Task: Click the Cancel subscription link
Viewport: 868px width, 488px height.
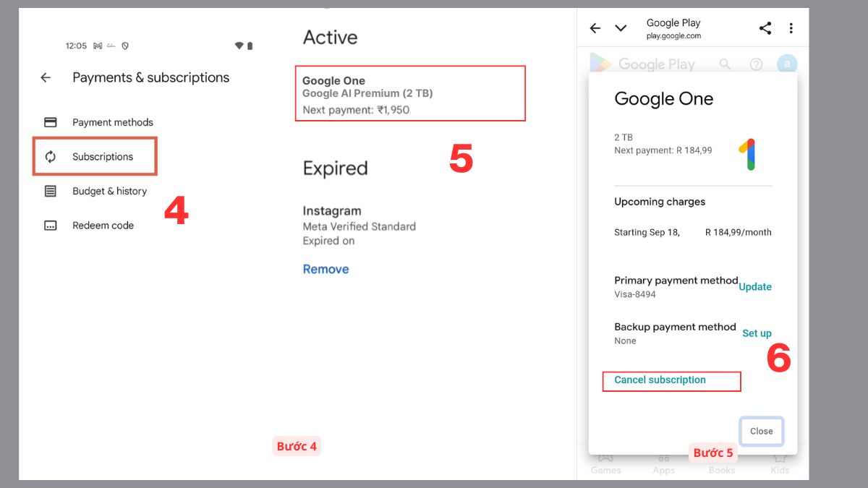Action: pos(660,380)
